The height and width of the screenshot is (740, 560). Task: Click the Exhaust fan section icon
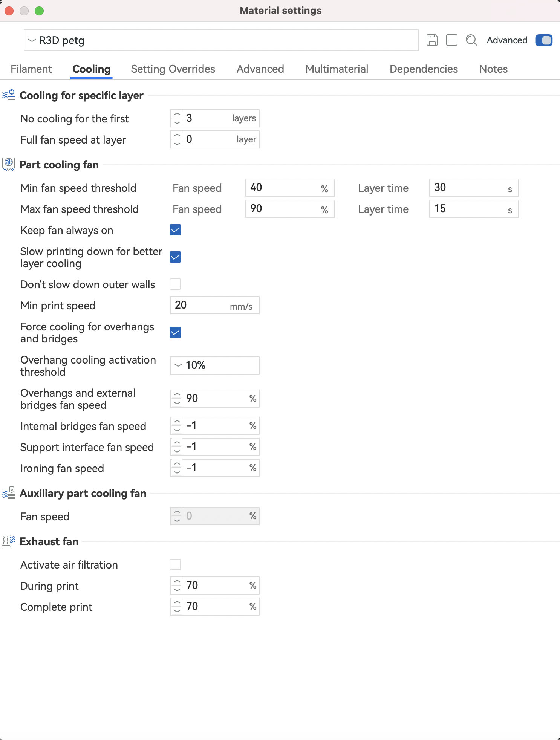[x=9, y=541]
